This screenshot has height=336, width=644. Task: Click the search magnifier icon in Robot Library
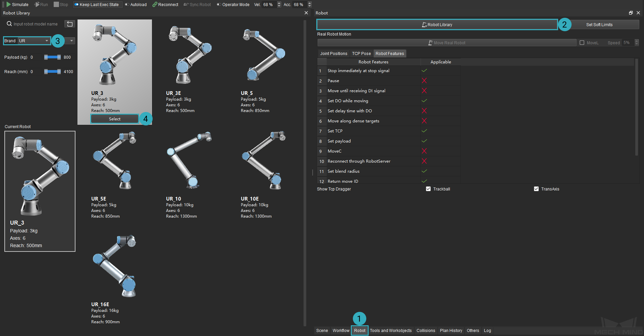tap(9, 24)
